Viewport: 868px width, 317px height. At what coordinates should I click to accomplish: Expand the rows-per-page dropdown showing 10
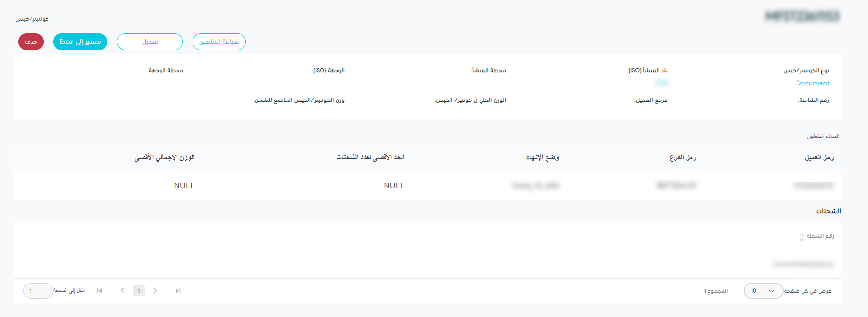coord(763,291)
